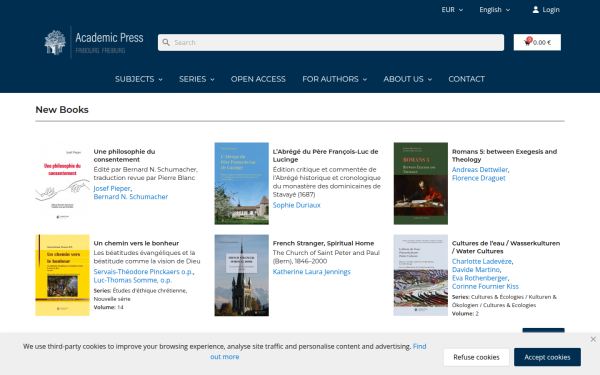Open Un chemin vers le bonheur cover
The image size is (600, 375).
tap(62, 275)
